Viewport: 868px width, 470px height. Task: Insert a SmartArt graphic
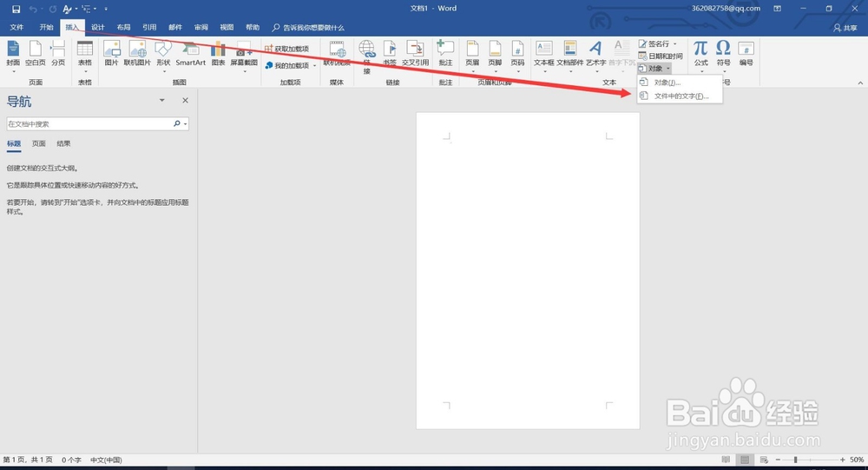click(190, 55)
